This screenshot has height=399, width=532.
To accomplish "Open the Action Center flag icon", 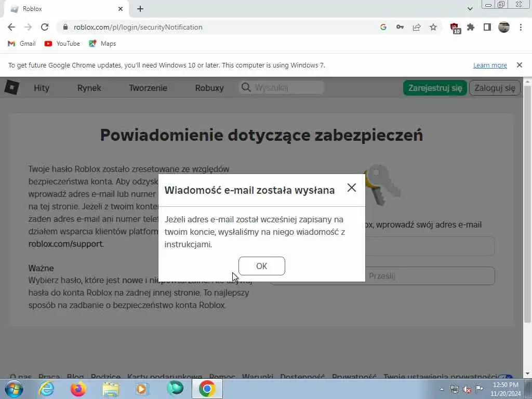I will (x=479, y=389).
